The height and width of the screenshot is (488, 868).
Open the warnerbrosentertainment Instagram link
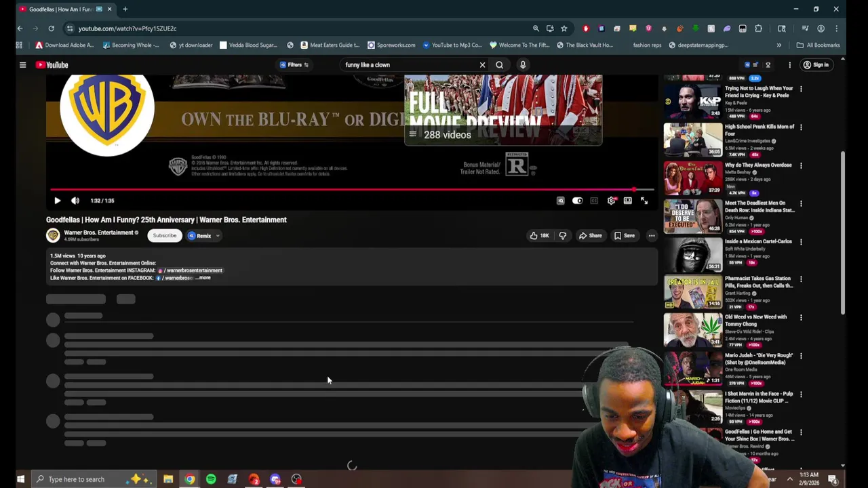[191, 270]
